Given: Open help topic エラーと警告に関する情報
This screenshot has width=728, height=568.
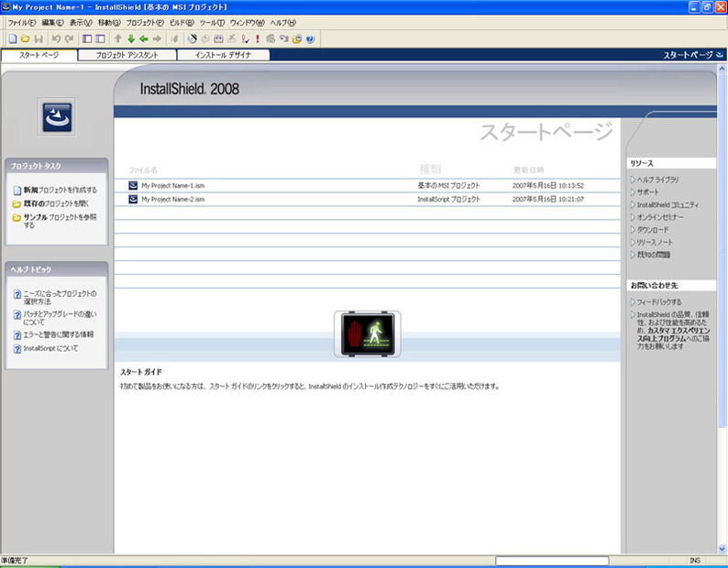Looking at the screenshot, I should [59, 334].
